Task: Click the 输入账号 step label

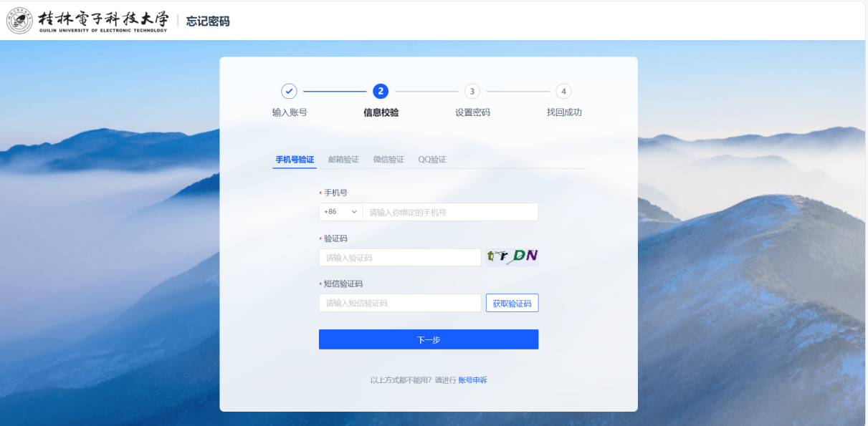Action: click(x=290, y=112)
